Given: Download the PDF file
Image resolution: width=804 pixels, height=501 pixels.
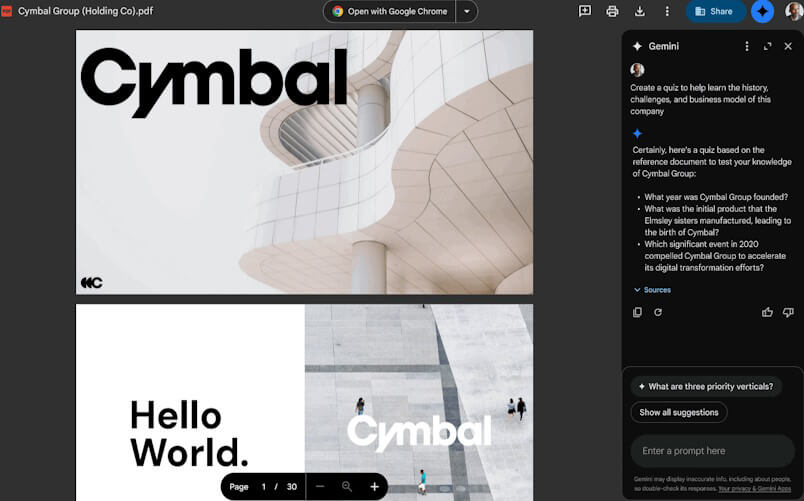Looking at the screenshot, I should coord(639,11).
